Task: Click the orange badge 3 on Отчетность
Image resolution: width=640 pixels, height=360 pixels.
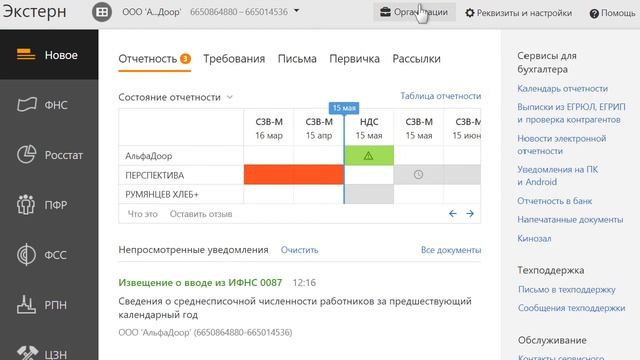Action: coord(185,59)
